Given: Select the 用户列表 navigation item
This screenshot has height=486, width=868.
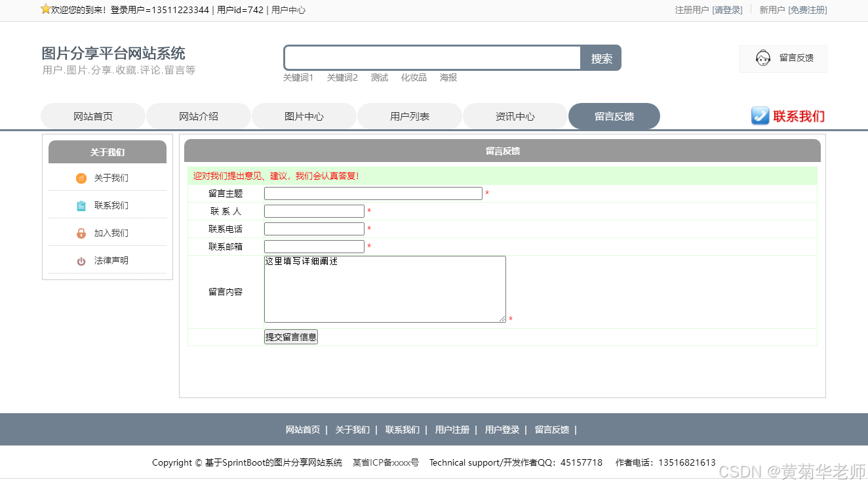Looking at the screenshot, I should [x=409, y=115].
